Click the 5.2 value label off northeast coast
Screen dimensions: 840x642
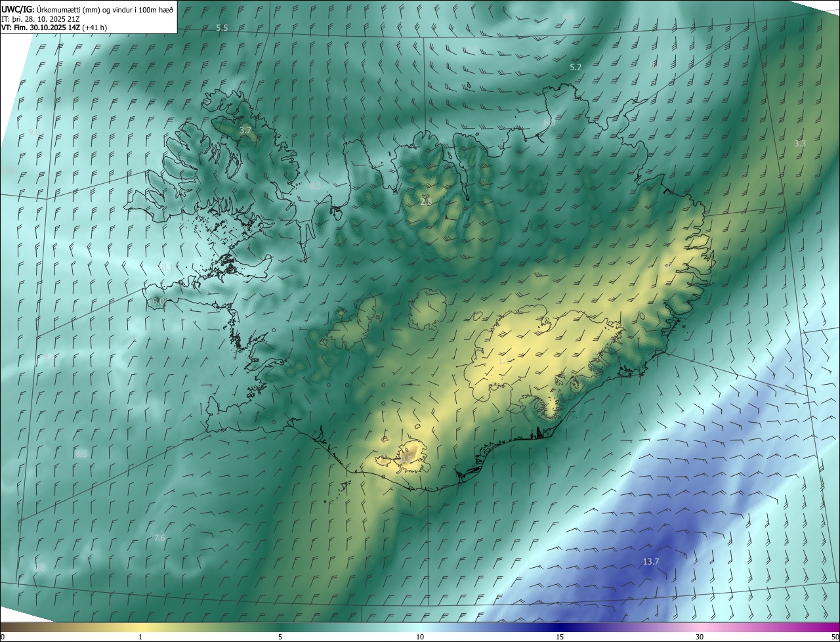click(x=576, y=67)
